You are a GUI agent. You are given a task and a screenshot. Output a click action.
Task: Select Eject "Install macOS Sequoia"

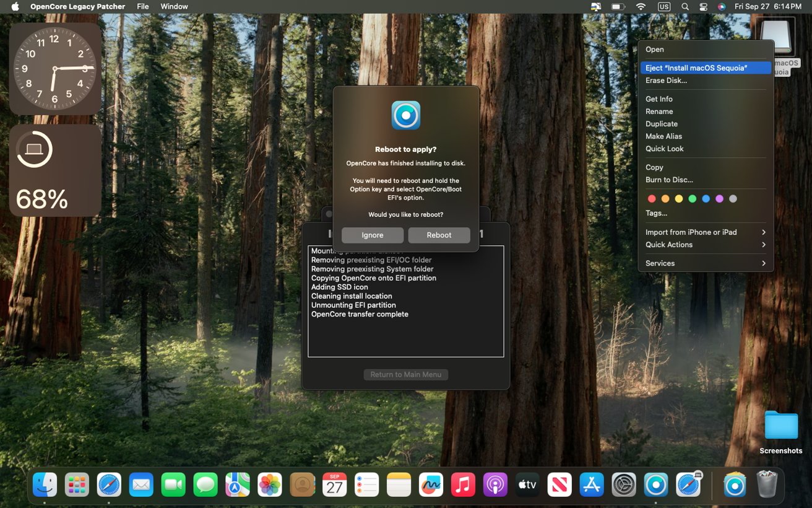click(706, 68)
